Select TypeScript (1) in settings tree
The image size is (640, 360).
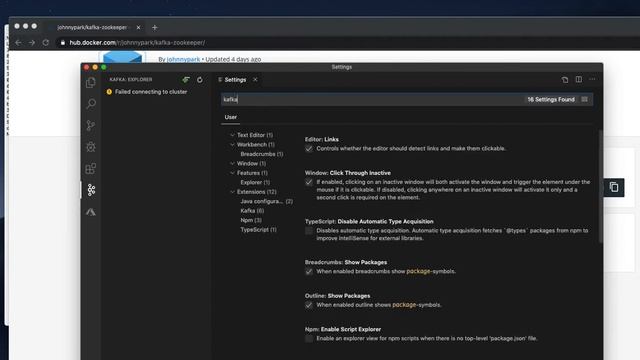(x=258, y=229)
